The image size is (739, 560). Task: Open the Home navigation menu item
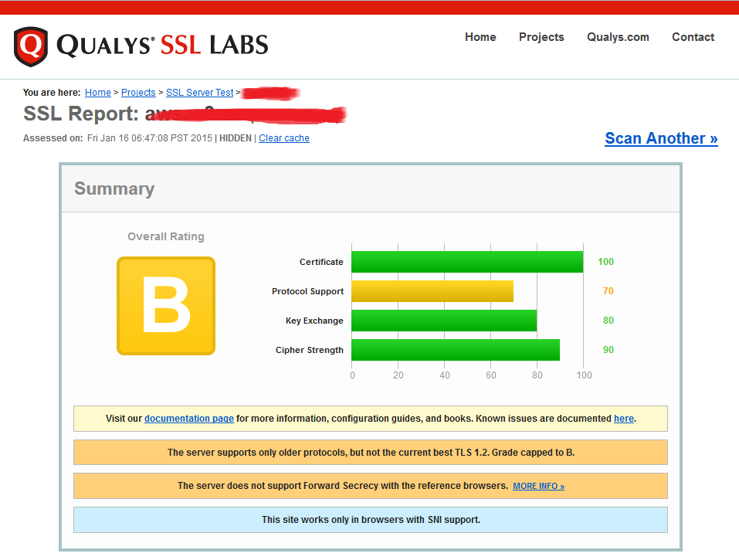[480, 37]
